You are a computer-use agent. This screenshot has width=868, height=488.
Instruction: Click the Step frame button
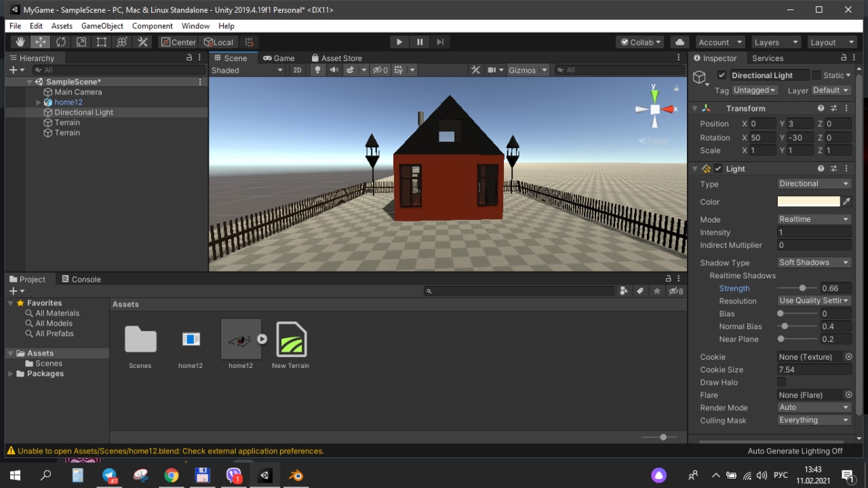440,42
